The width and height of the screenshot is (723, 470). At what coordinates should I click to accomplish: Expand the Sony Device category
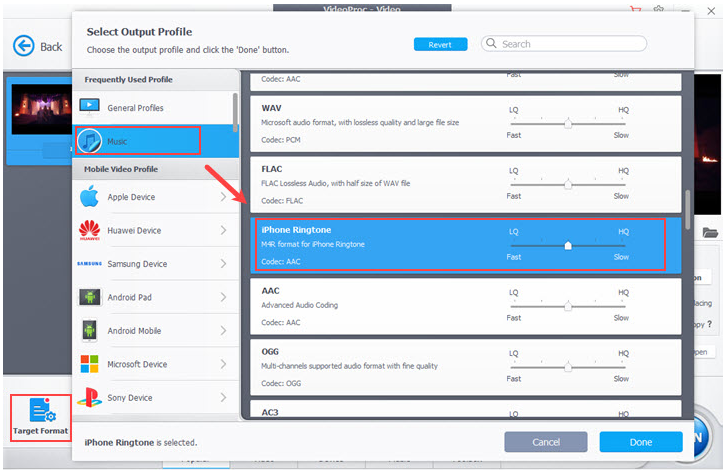[x=223, y=397]
